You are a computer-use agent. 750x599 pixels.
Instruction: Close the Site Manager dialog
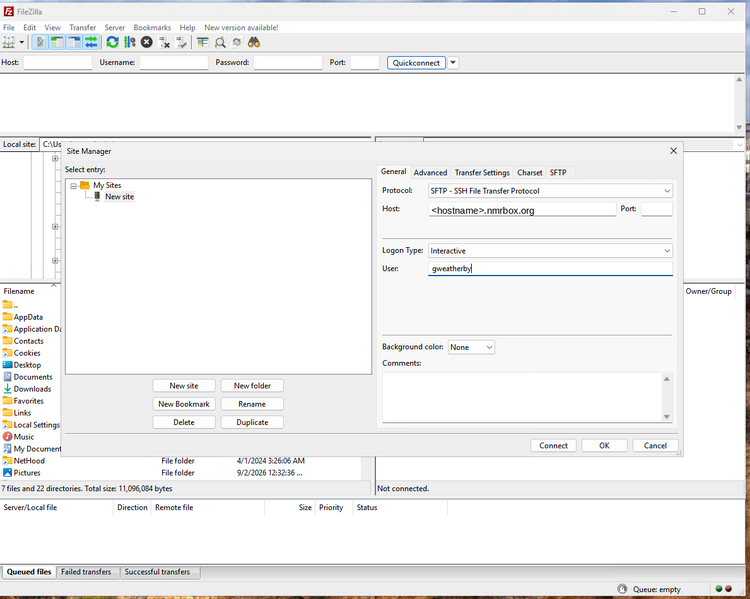pyautogui.click(x=673, y=151)
